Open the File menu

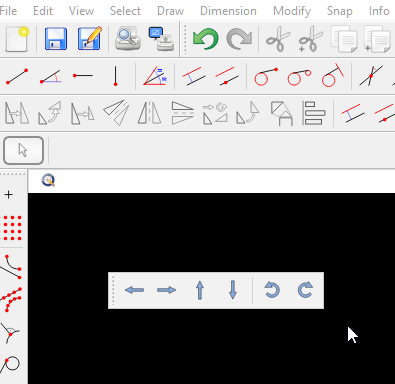[x=8, y=11]
